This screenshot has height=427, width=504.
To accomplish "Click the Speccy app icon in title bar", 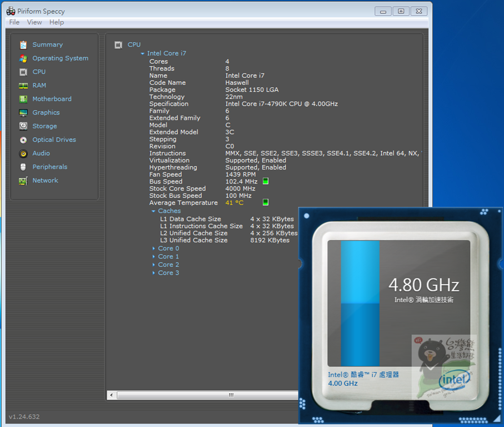I will point(11,11).
